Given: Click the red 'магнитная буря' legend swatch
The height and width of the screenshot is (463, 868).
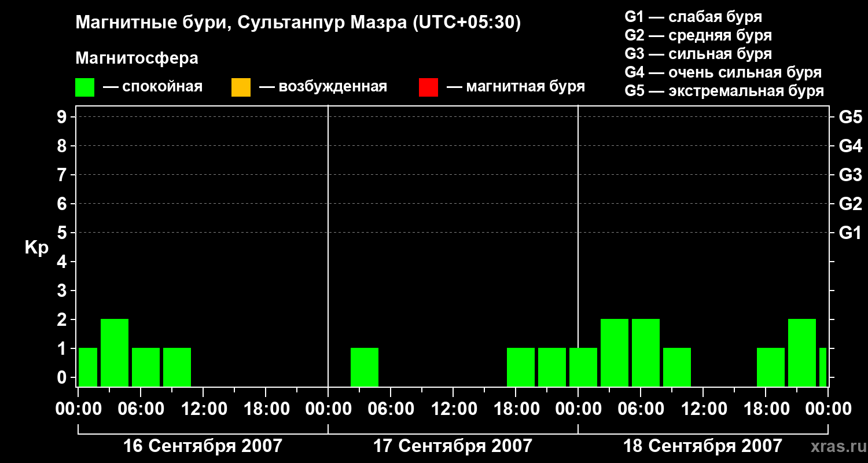Looking at the screenshot, I should coord(428,87).
